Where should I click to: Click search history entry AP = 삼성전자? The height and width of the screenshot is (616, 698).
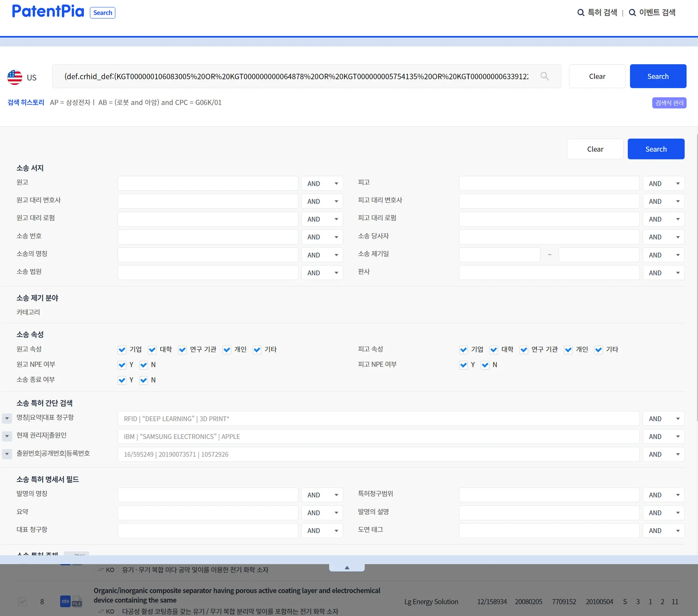pos(70,103)
